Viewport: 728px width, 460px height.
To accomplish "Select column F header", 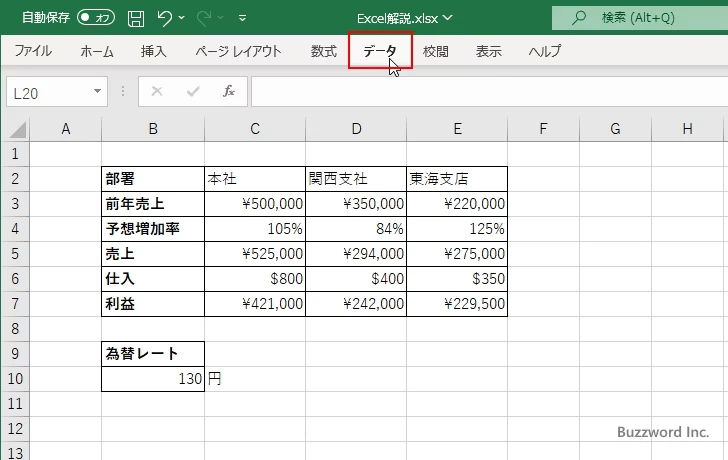I will pos(543,129).
